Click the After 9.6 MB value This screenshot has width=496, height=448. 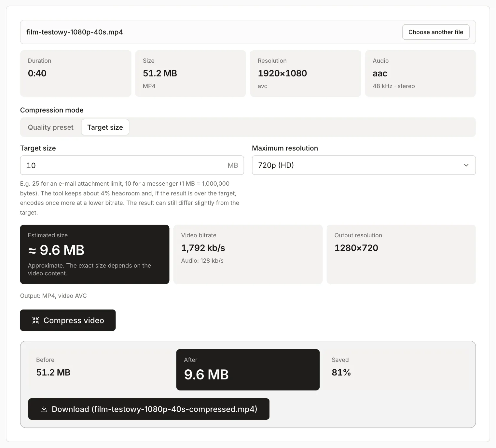(206, 375)
